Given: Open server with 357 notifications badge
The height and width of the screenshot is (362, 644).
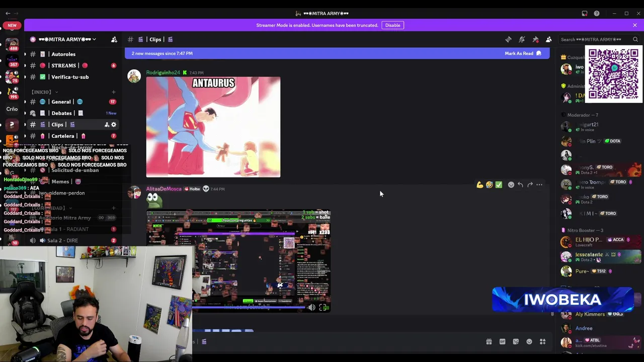Looking at the screenshot, I should (12, 60).
